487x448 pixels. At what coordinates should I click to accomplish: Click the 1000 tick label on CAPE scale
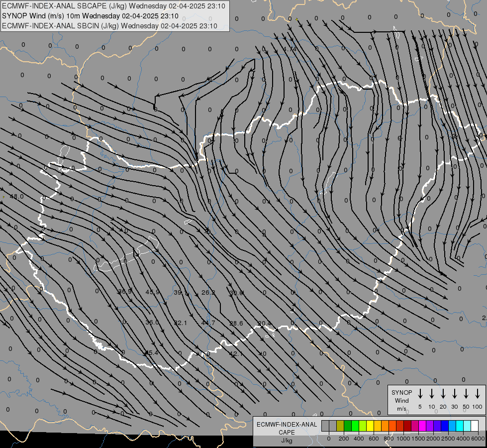[403, 439]
